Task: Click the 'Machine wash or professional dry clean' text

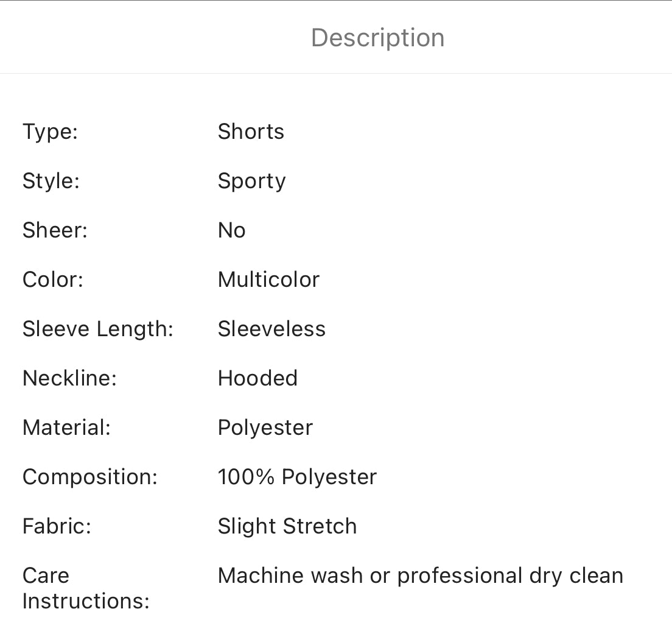Action: (420, 576)
